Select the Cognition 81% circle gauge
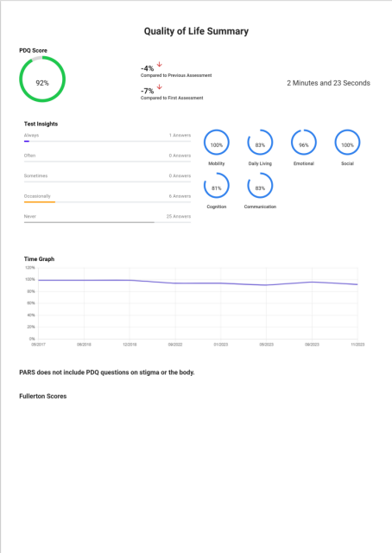The width and height of the screenshot is (392, 553). (217, 186)
